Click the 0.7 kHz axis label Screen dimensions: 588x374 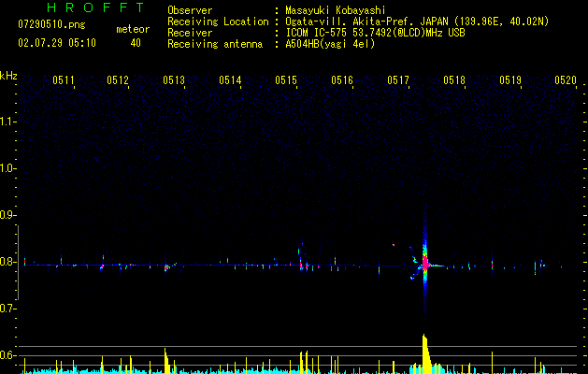[x=7, y=309]
